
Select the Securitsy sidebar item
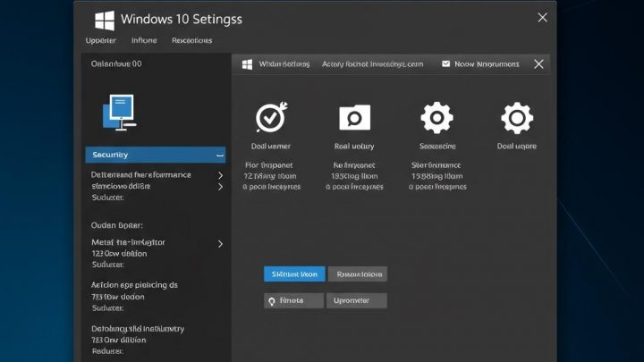tap(156, 155)
